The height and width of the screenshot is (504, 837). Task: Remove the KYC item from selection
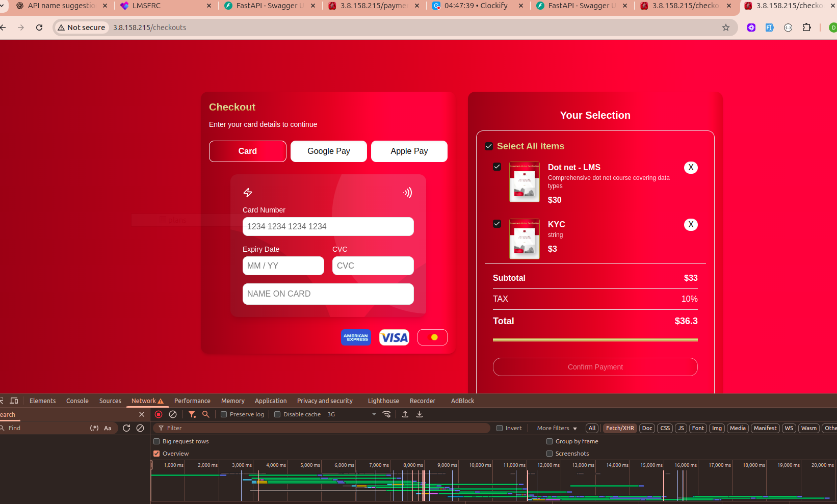691,225
